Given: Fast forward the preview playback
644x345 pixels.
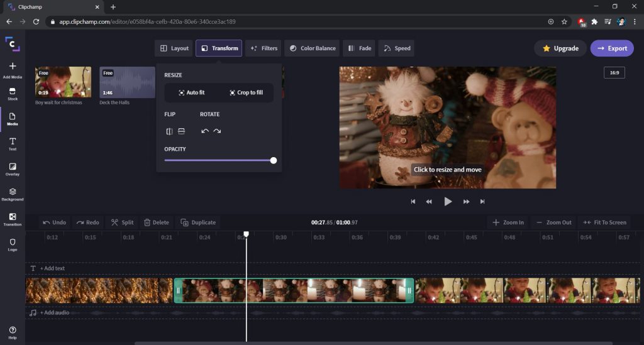Looking at the screenshot, I should (466, 202).
